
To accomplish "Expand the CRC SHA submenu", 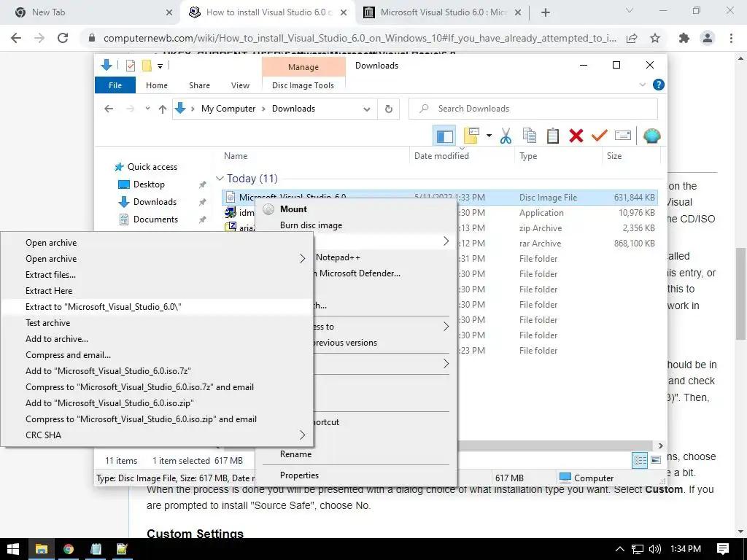I will point(302,435).
